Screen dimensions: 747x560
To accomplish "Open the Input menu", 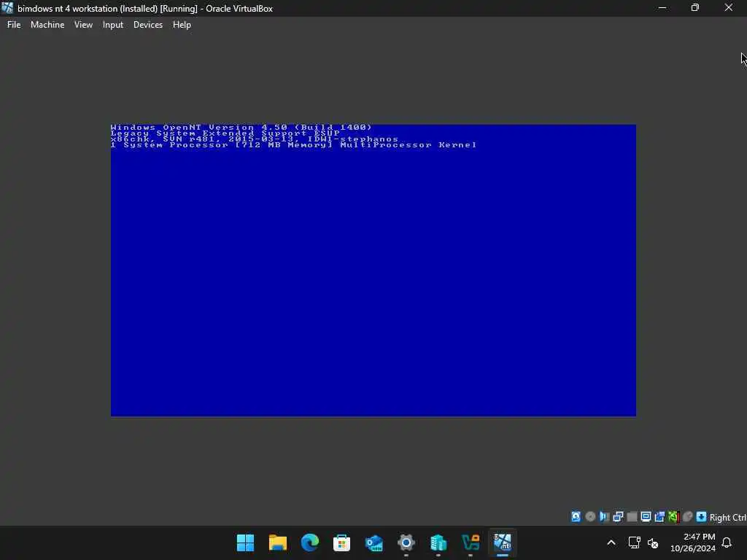I will tap(113, 25).
